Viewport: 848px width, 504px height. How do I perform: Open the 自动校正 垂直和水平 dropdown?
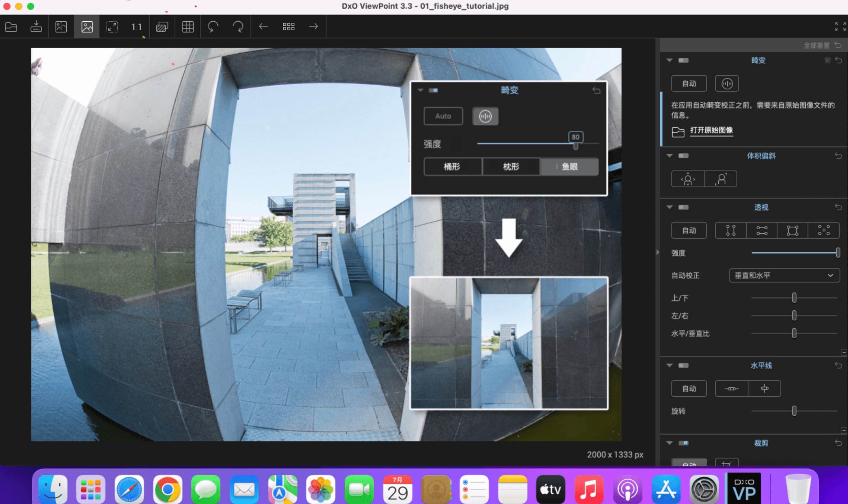784,275
